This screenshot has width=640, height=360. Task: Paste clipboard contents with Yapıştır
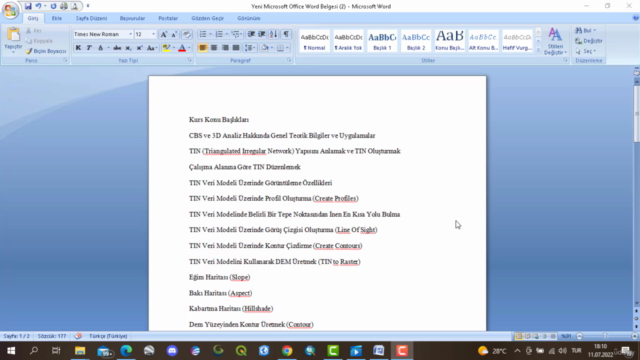pos(13,40)
